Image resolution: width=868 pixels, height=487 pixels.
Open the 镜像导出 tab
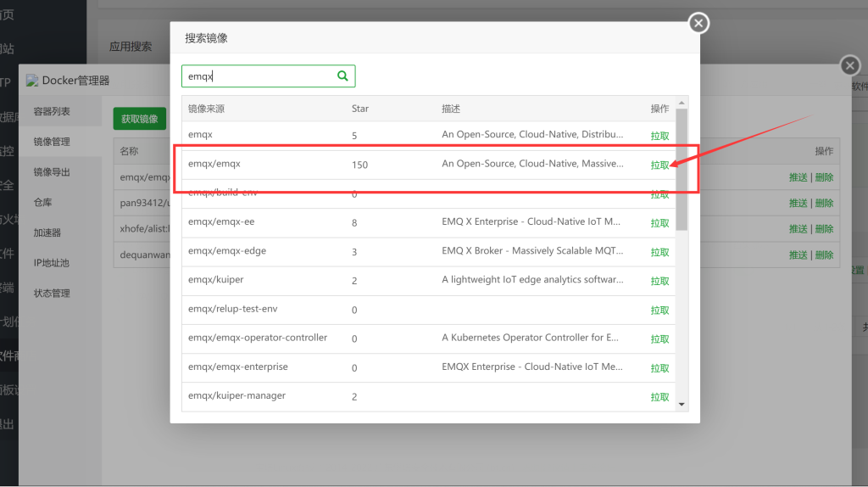click(x=52, y=172)
